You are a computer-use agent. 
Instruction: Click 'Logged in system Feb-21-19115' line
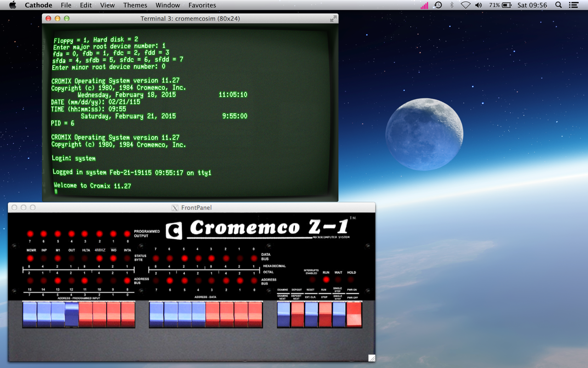[132, 172]
